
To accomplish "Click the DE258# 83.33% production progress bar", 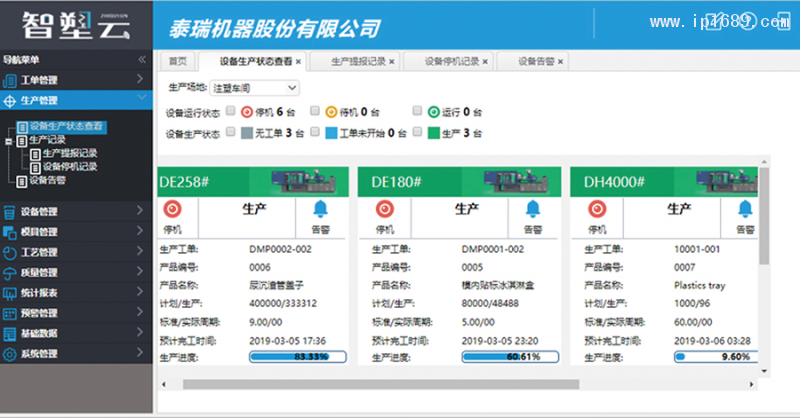I will click(x=297, y=357).
